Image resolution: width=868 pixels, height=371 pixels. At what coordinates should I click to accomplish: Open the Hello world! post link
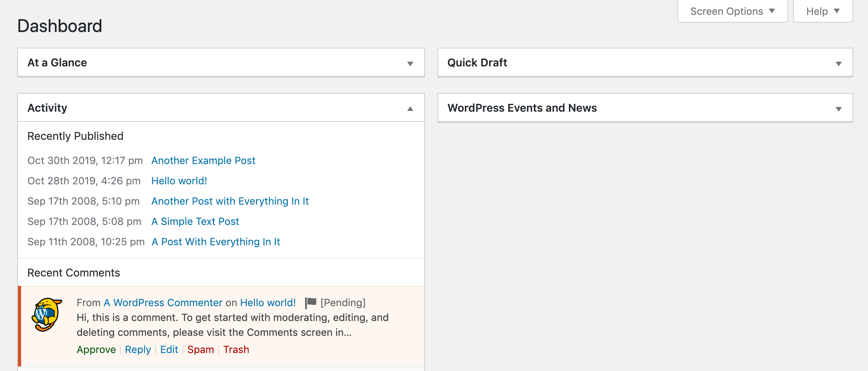coord(179,181)
